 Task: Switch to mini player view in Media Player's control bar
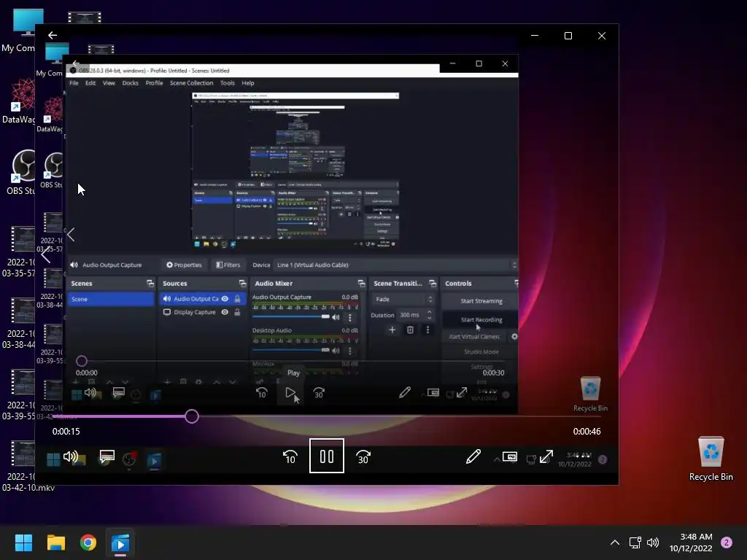click(510, 456)
